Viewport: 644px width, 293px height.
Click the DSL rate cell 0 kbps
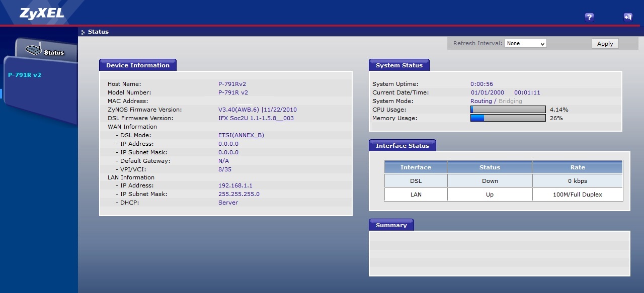click(x=578, y=181)
